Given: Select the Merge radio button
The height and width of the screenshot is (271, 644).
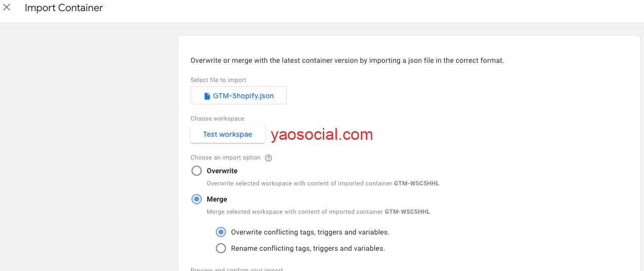Looking at the screenshot, I should click(197, 199).
